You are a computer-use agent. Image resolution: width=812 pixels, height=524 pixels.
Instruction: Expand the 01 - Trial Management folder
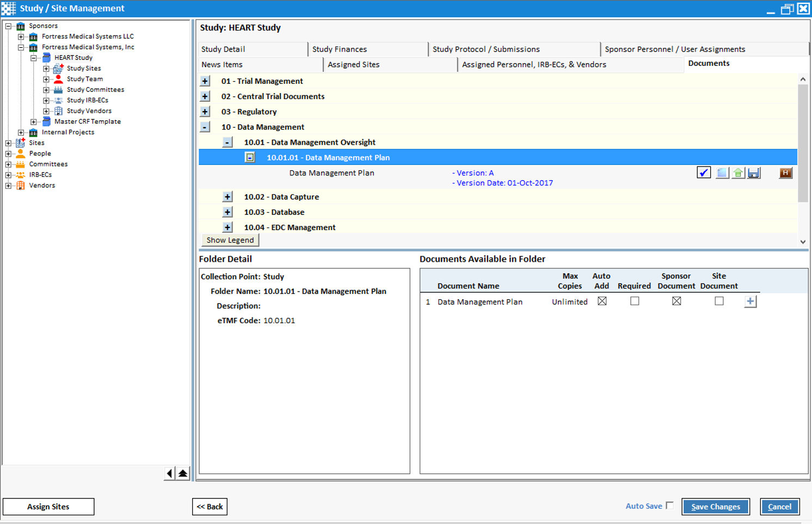[205, 81]
